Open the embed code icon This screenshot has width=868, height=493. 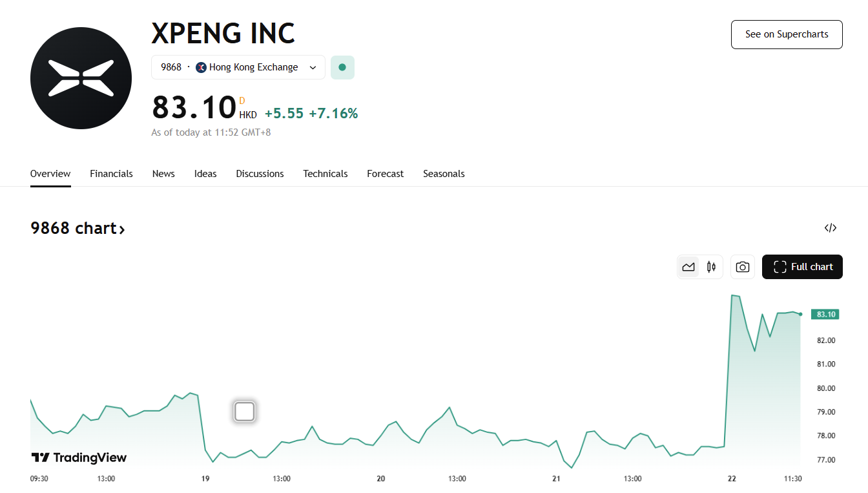click(x=831, y=227)
